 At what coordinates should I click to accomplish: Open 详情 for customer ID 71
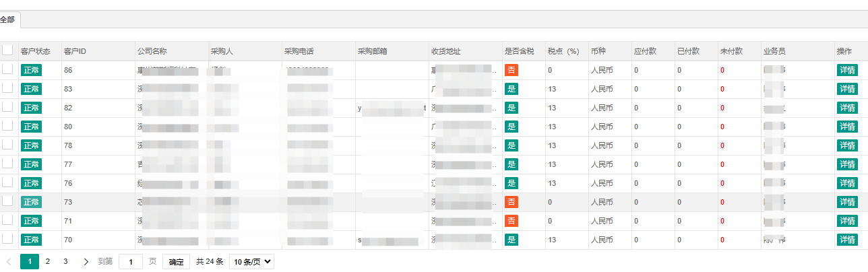(x=847, y=221)
